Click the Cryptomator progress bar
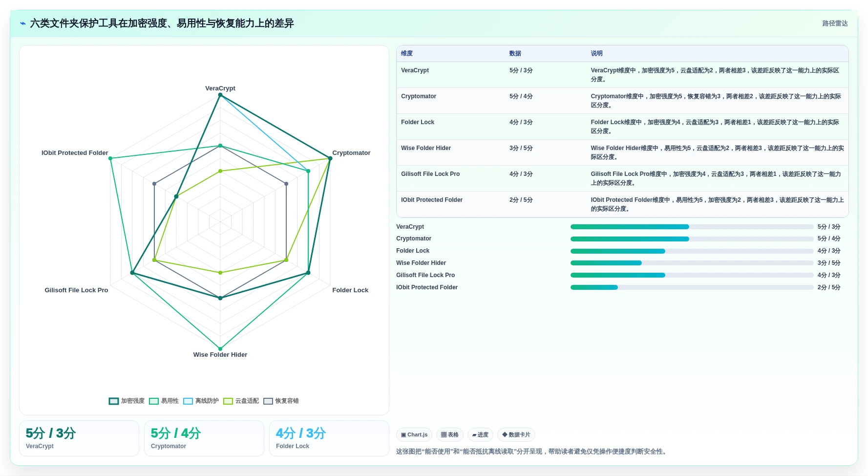Screen dimensions: 868x476 coord(692,239)
